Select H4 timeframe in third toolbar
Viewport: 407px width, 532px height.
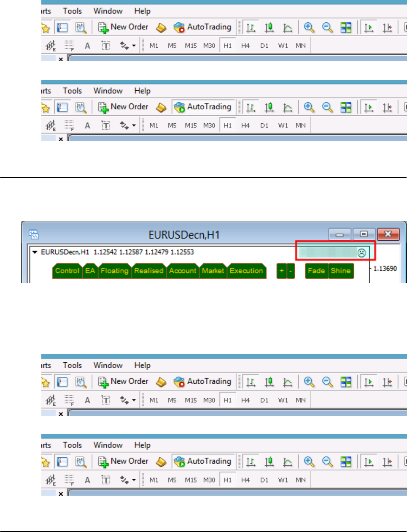tap(245, 400)
